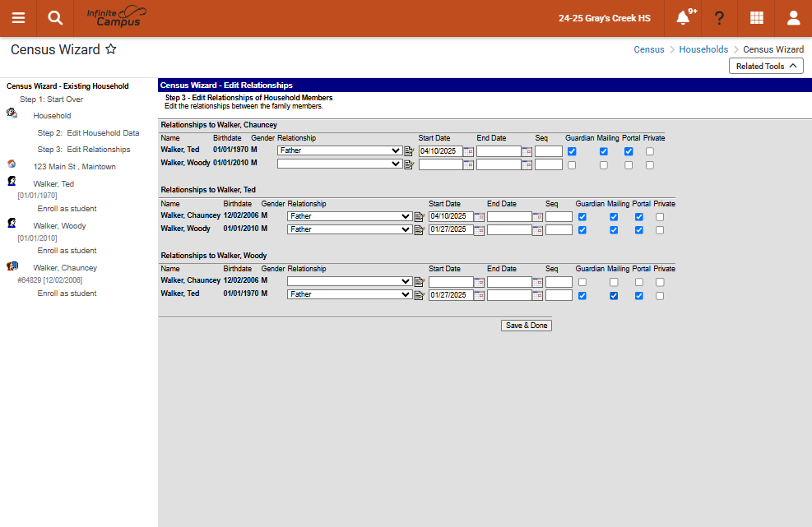Open relationship editor icon for Woody under Chauncey
Screen dimensions: 812x527
409,164
